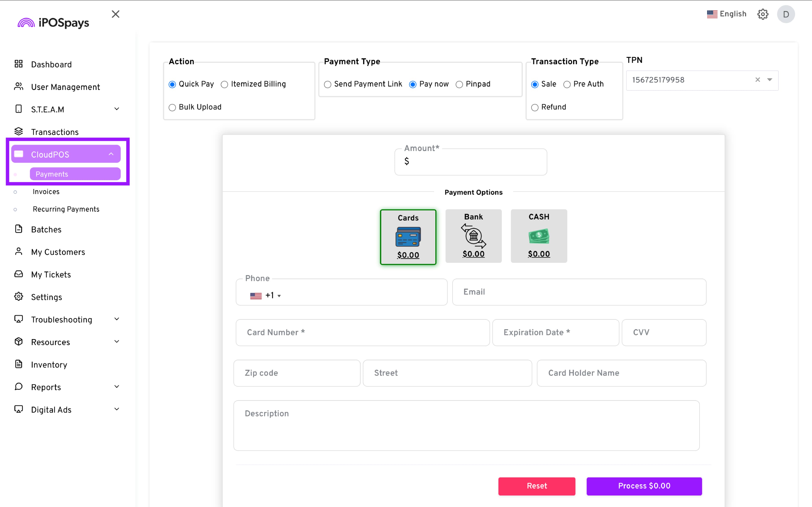812x507 pixels.
Task: Choose the Send Payment Link option
Action: coord(328,84)
